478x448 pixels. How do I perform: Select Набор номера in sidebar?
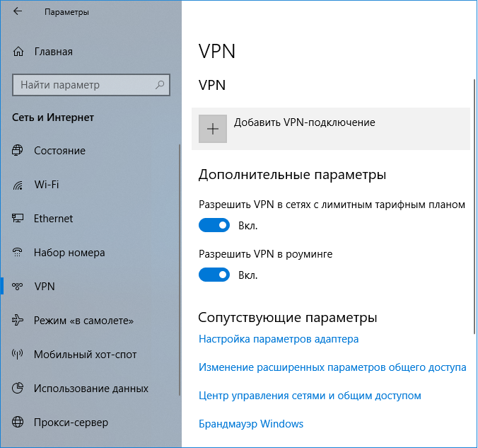coord(69,253)
